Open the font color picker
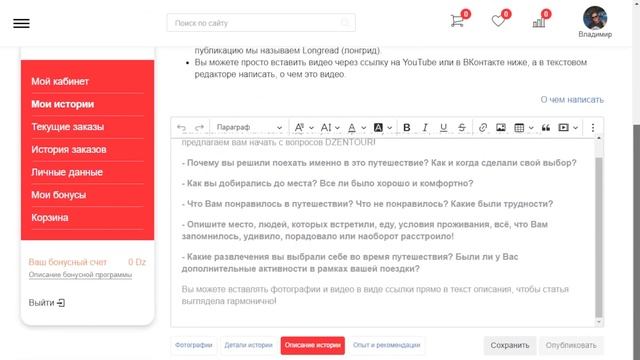Screen dimensions: 640x360 click(356, 128)
